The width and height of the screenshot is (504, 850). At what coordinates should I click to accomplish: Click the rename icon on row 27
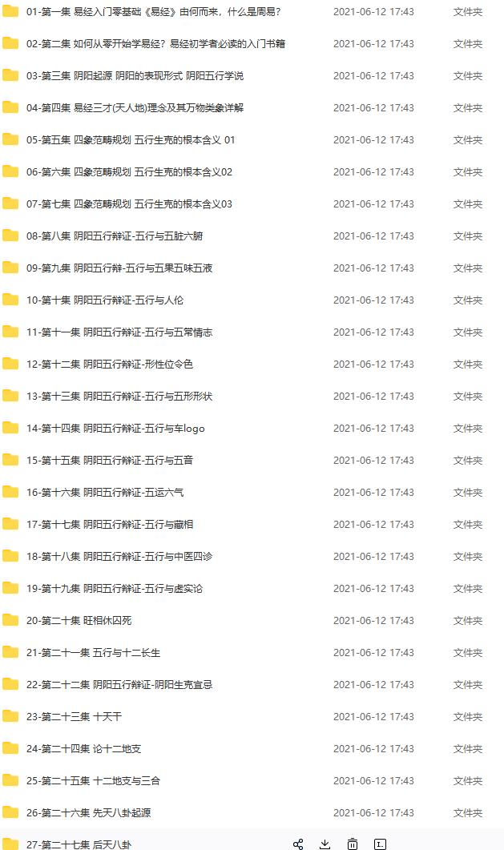click(381, 844)
